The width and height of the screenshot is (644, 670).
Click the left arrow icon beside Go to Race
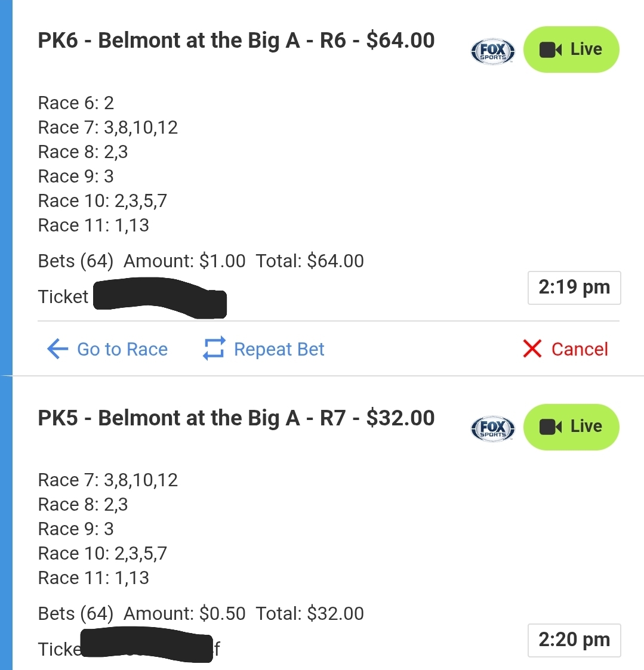point(57,349)
